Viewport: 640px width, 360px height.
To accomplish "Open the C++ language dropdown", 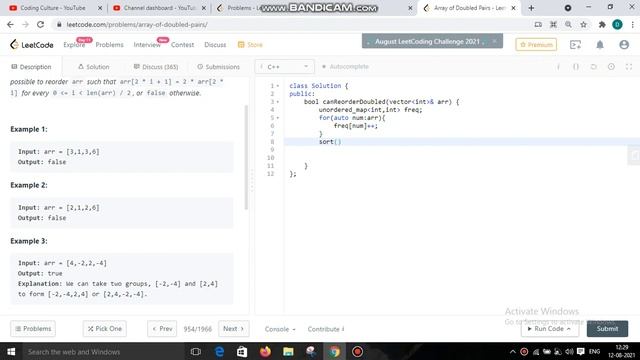I will click(284, 67).
